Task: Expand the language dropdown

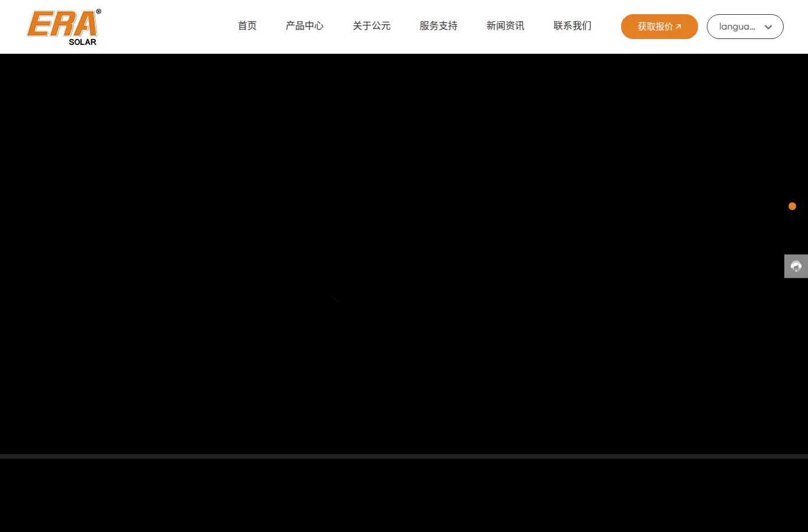Action: pyautogui.click(x=745, y=27)
